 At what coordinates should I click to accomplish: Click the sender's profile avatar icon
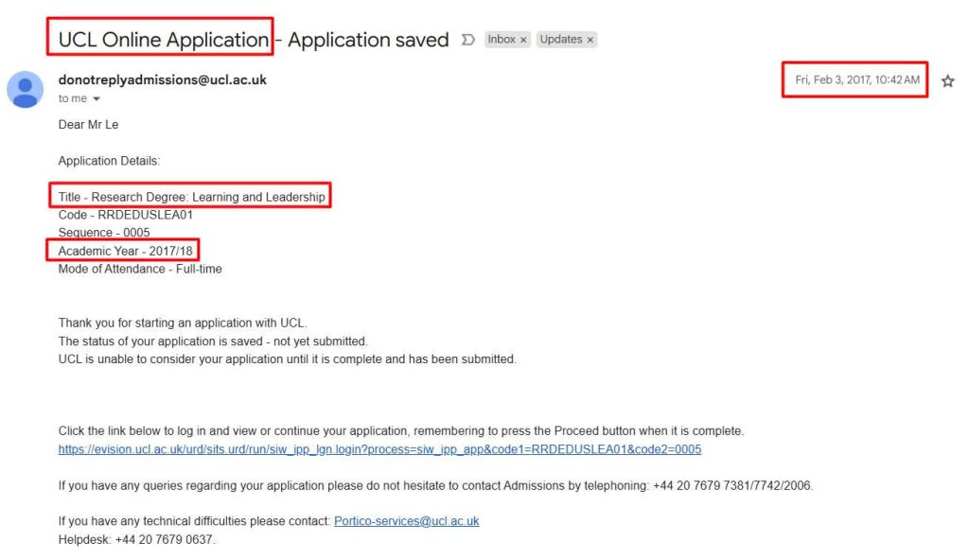pyautogui.click(x=25, y=89)
